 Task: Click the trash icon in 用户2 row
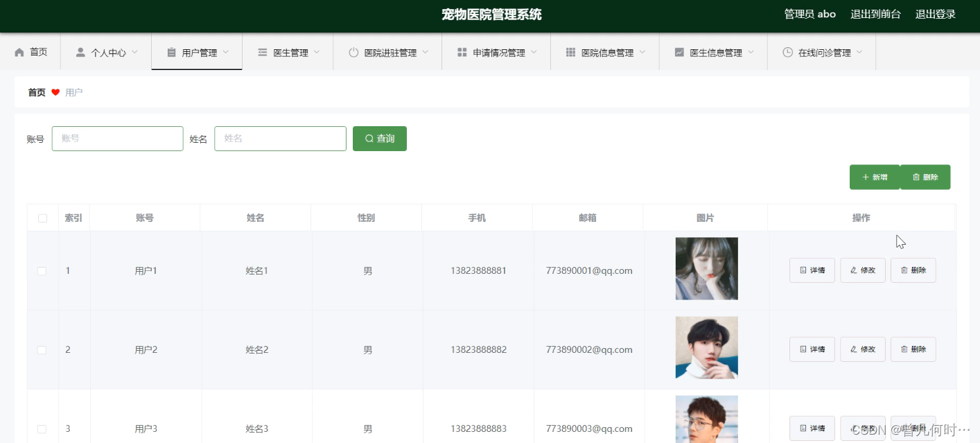904,349
